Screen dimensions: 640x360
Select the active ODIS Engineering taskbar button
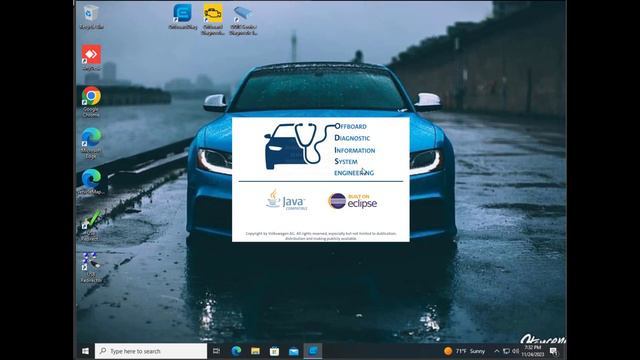pyautogui.click(x=313, y=351)
